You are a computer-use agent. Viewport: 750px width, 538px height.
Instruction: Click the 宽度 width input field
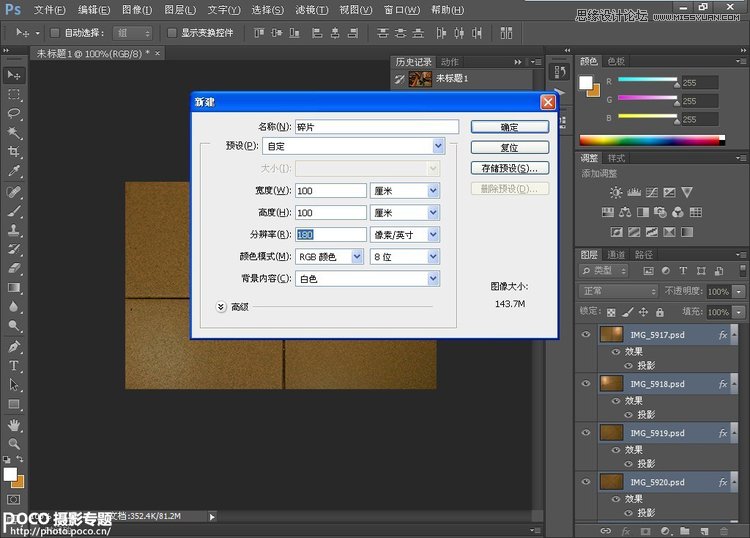coord(331,191)
